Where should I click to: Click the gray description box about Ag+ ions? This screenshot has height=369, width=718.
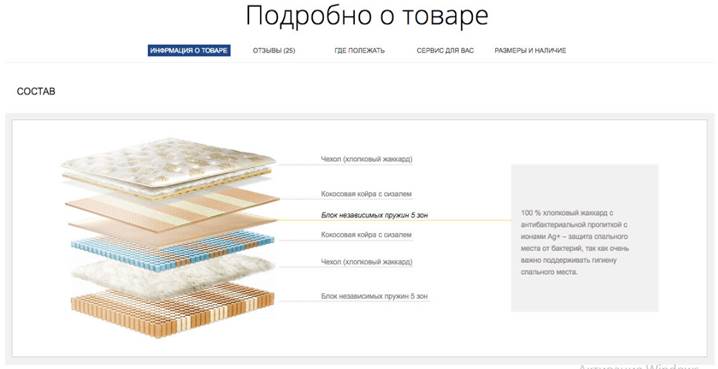coord(584,238)
